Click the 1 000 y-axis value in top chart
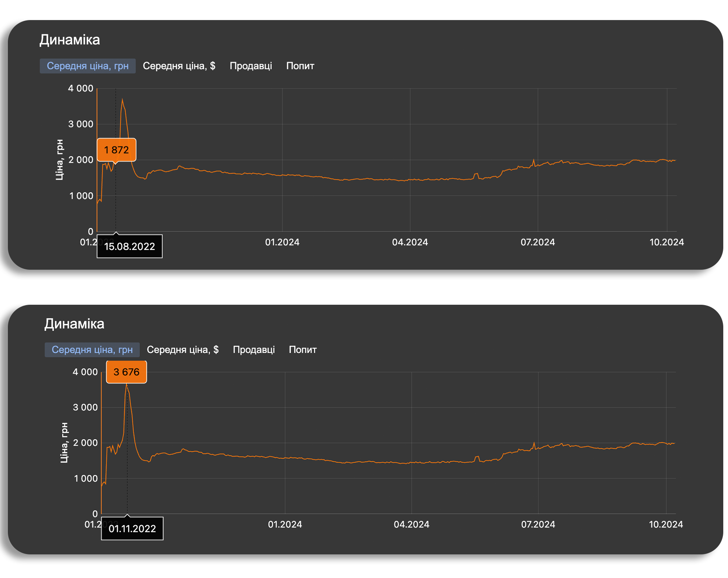728x578 pixels. click(81, 196)
